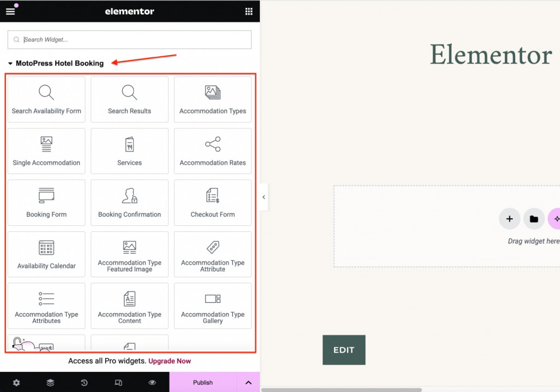Open the Elementor hamburger menu
Image resolution: width=560 pixels, height=392 pixels.
11,11
